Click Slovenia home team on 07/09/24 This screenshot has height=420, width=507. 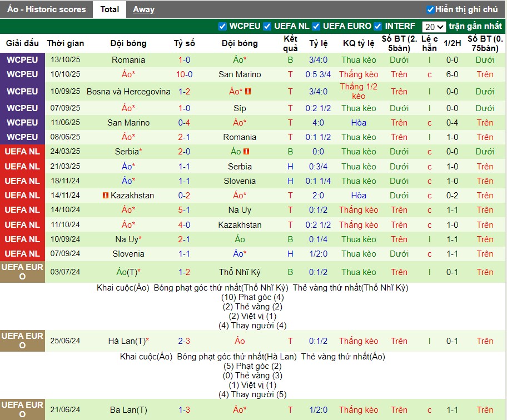(x=128, y=254)
